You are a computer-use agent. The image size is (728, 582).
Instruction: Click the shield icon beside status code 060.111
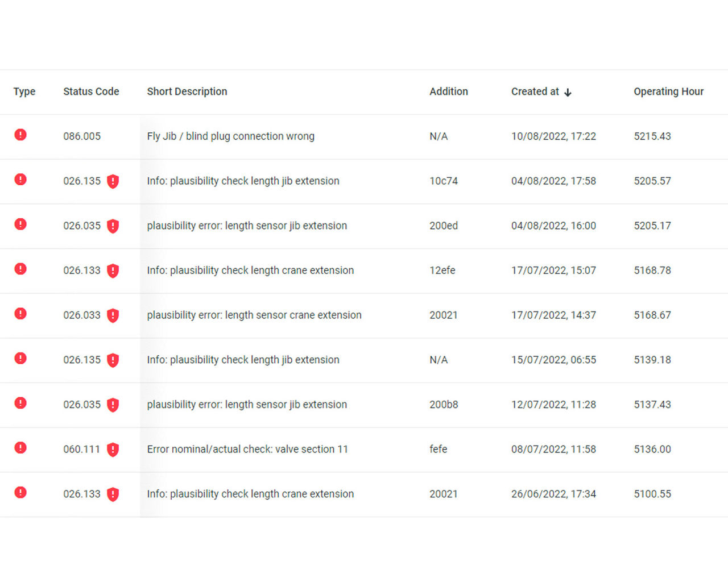tap(113, 450)
